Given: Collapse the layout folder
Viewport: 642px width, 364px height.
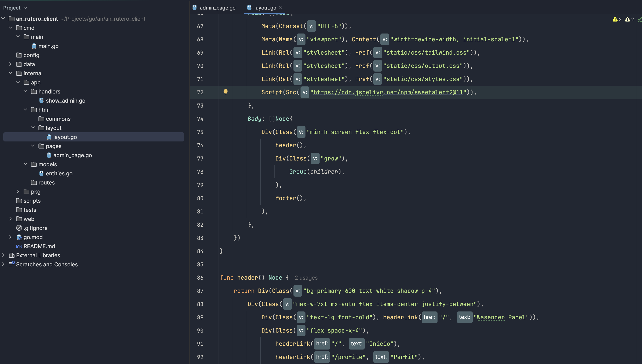Looking at the screenshot, I should [x=33, y=128].
